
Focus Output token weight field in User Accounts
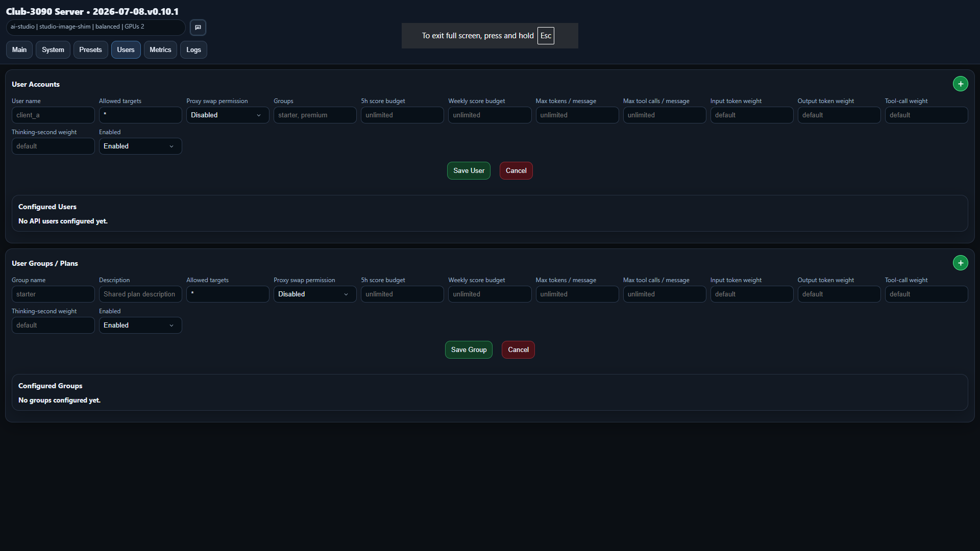coord(839,115)
